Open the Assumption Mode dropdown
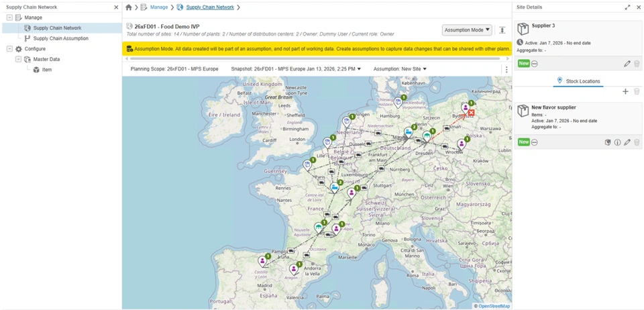The width and height of the screenshot is (644, 310). point(467,30)
